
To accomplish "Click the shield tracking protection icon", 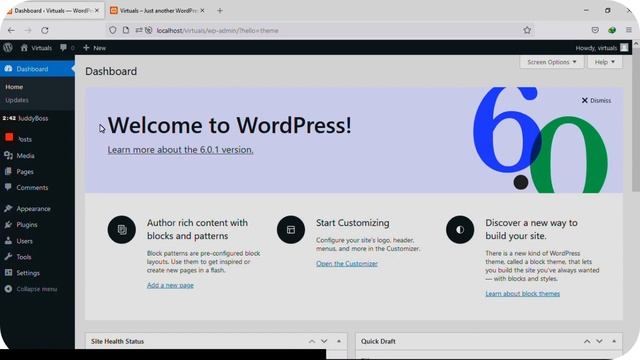I will [x=113, y=30].
